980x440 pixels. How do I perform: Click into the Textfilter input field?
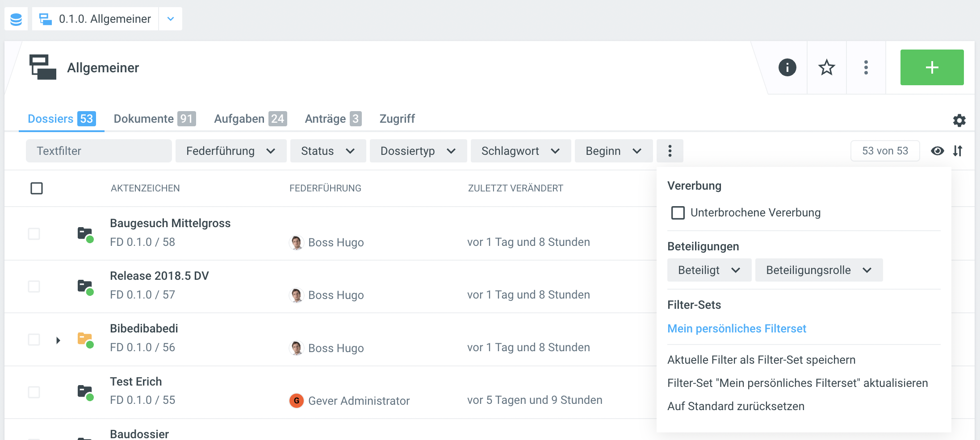[x=98, y=151]
